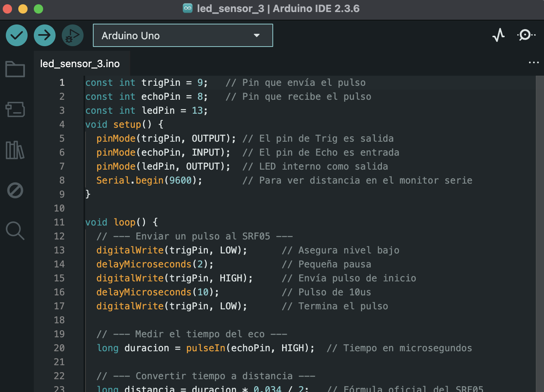Click on the ledPin declaration line
This screenshot has width=544, height=392.
[146, 111]
